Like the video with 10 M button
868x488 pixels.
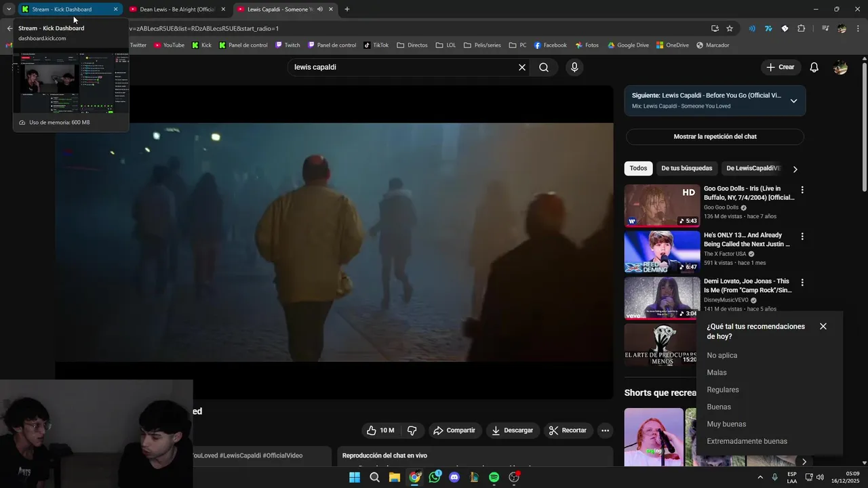[x=380, y=430]
